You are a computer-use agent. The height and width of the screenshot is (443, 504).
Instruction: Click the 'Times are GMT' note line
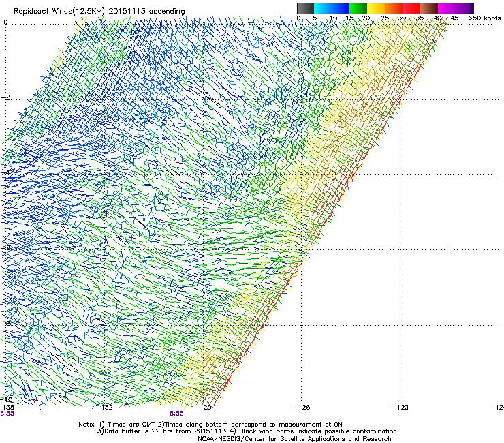(x=210, y=425)
